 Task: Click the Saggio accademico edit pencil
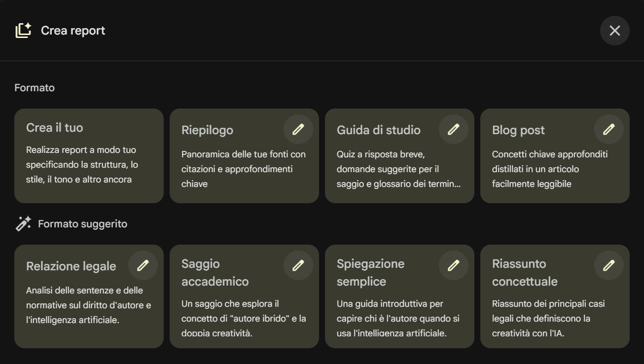click(298, 266)
